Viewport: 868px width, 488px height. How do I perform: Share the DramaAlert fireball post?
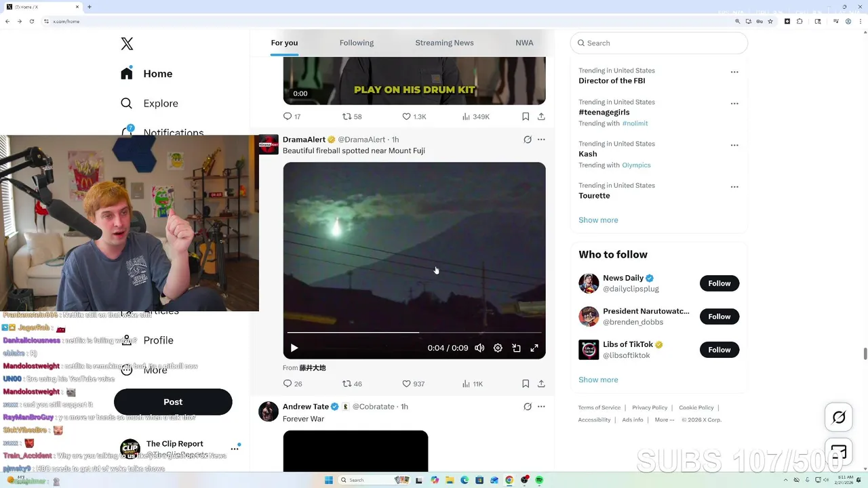point(541,384)
